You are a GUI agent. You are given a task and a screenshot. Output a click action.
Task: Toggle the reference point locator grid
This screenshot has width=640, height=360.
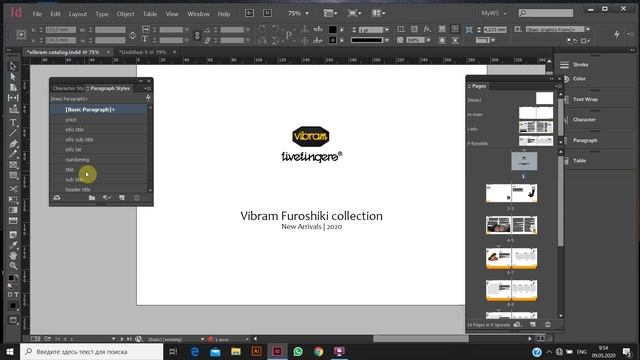21,35
